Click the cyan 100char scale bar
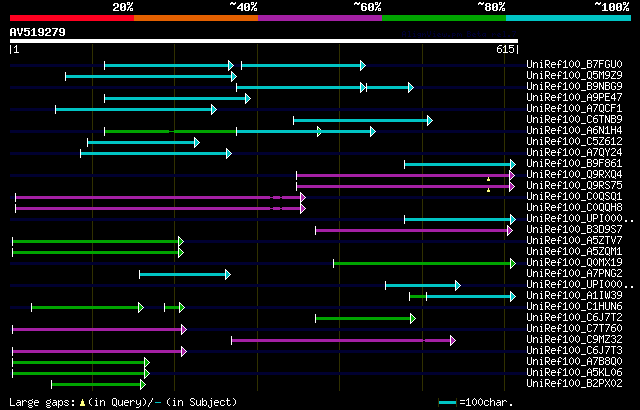640x410 pixels. pos(447,403)
